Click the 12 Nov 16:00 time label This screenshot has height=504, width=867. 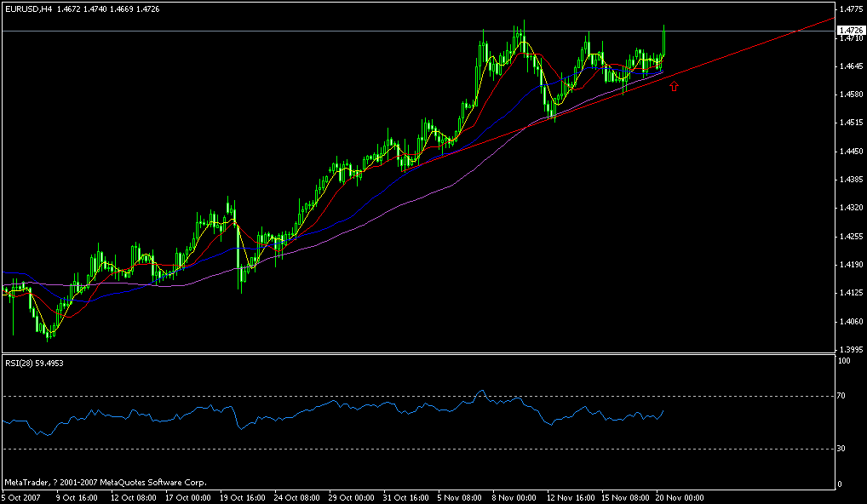570,498
